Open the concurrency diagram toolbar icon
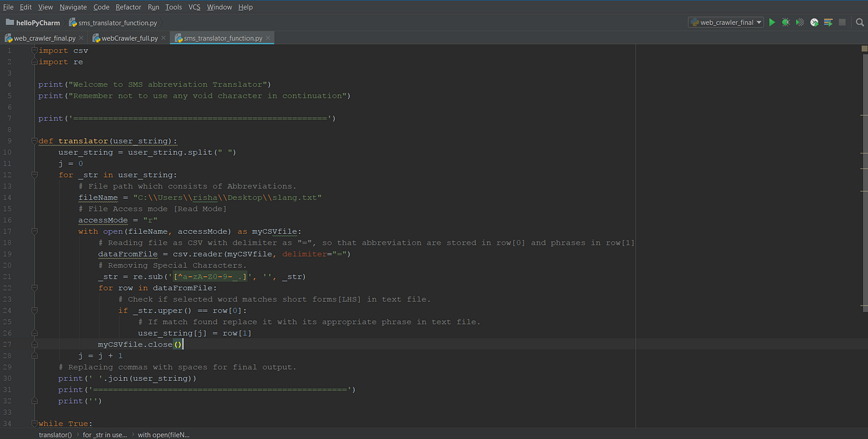Screen dimensions: 868x439 (828, 22)
